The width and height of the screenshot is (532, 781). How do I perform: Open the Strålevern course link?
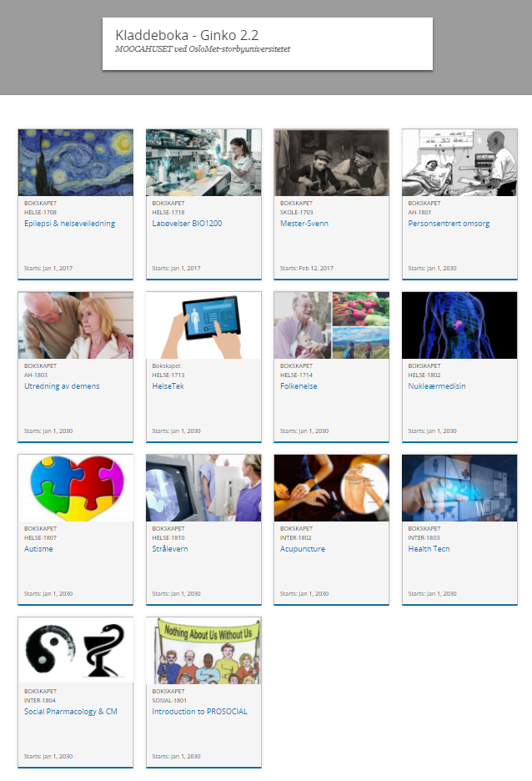pyautogui.click(x=170, y=549)
